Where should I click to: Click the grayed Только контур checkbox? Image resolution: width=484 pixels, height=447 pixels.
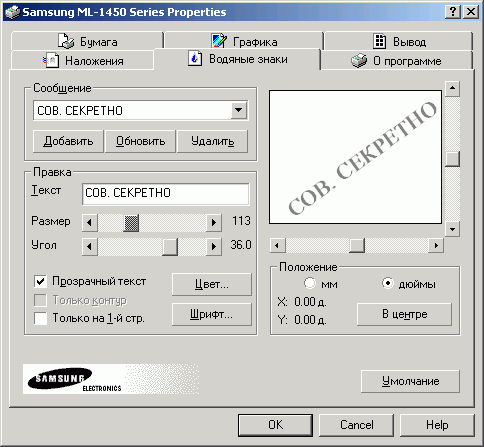click(40, 300)
